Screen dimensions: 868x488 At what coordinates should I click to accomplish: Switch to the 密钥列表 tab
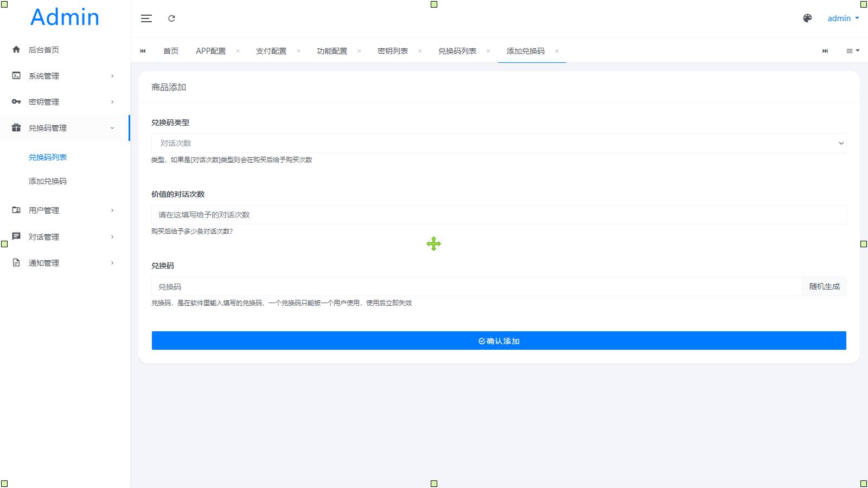coord(392,51)
